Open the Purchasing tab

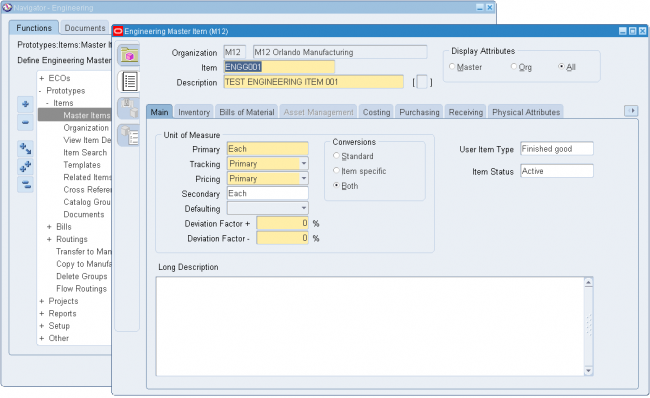pyautogui.click(x=419, y=112)
